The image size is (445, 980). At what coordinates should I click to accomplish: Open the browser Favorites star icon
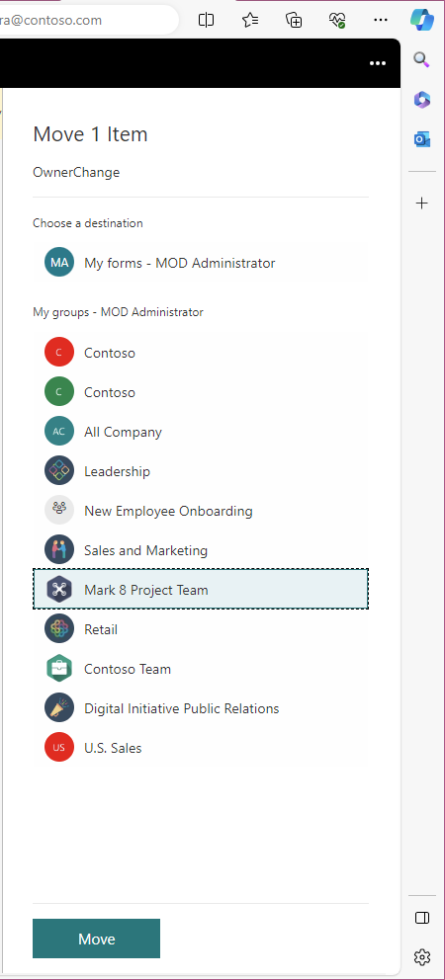click(x=250, y=20)
